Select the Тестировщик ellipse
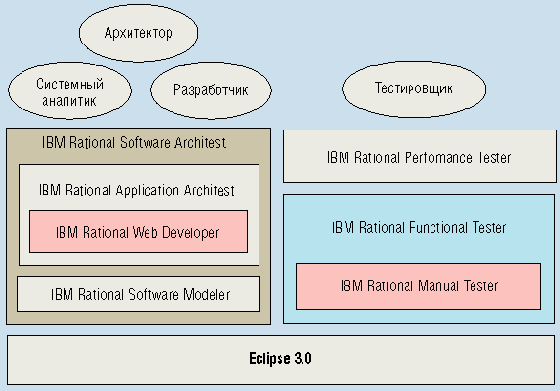 414,89
